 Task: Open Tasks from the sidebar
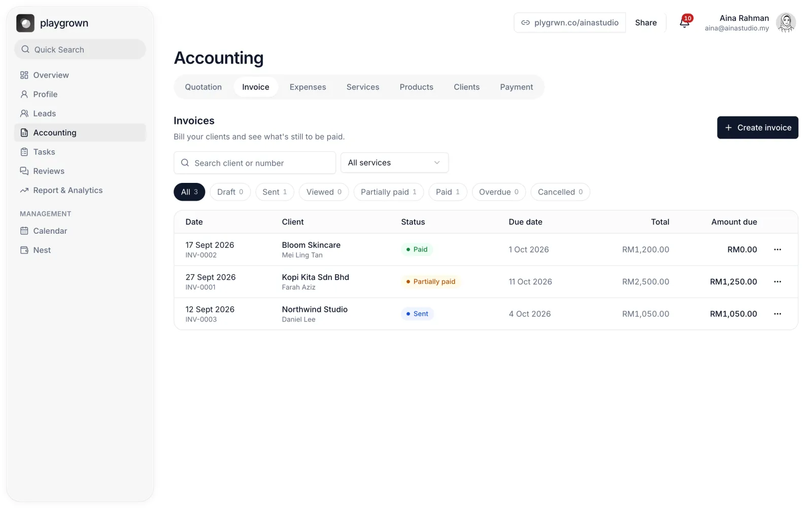pyautogui.click(x=80, y=152)
